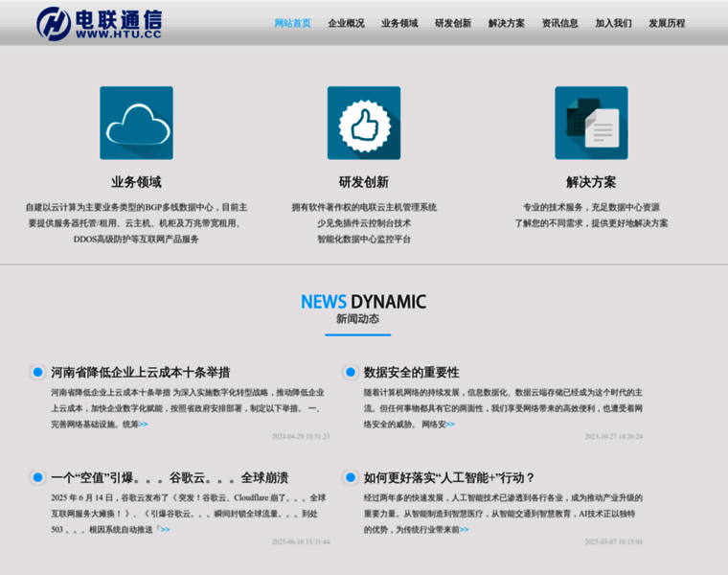Click the 业务领域 heading below the cloud icon
This screenshot has width=728, height=575.
coord(136,182)
